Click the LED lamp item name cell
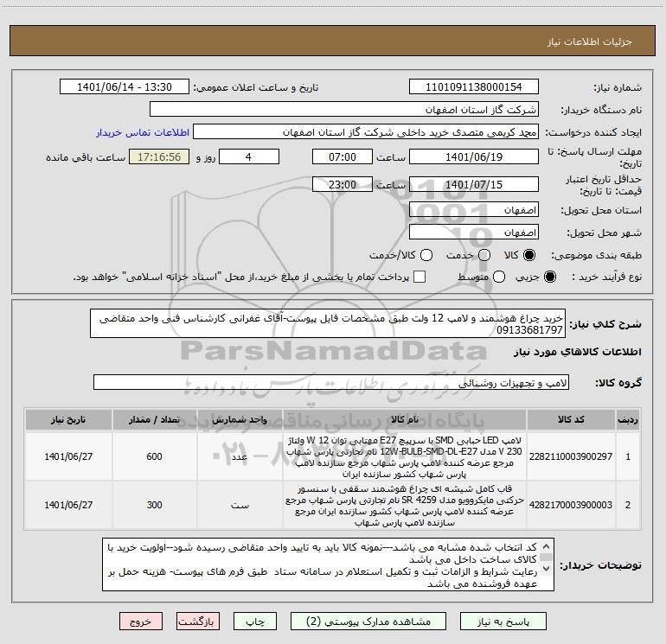The image size is (666, 644). [x=405, y=456]
